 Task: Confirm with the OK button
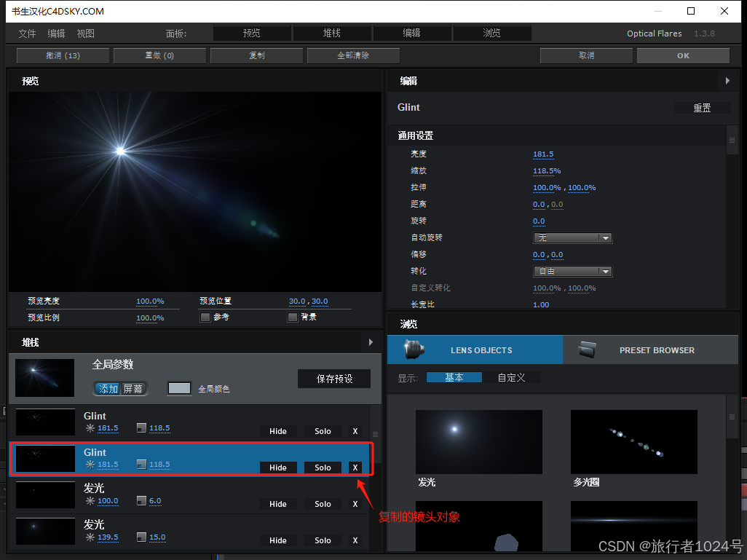[x=683, y=56]
